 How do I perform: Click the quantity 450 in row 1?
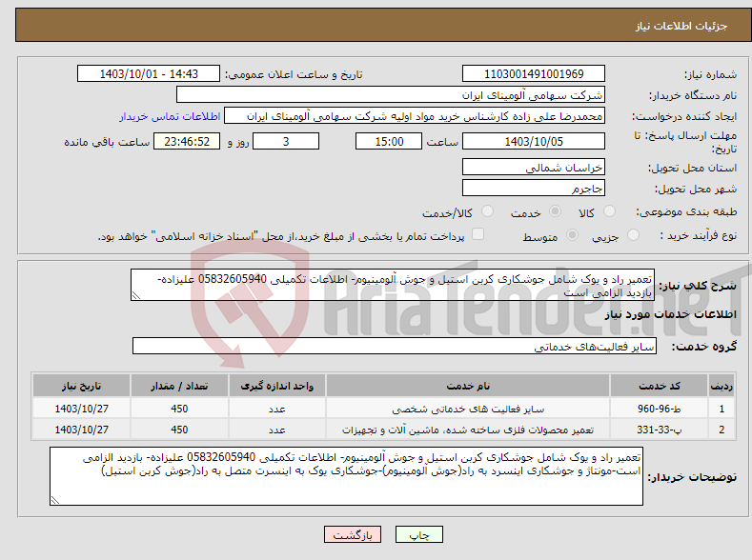[x=179, y=409]
